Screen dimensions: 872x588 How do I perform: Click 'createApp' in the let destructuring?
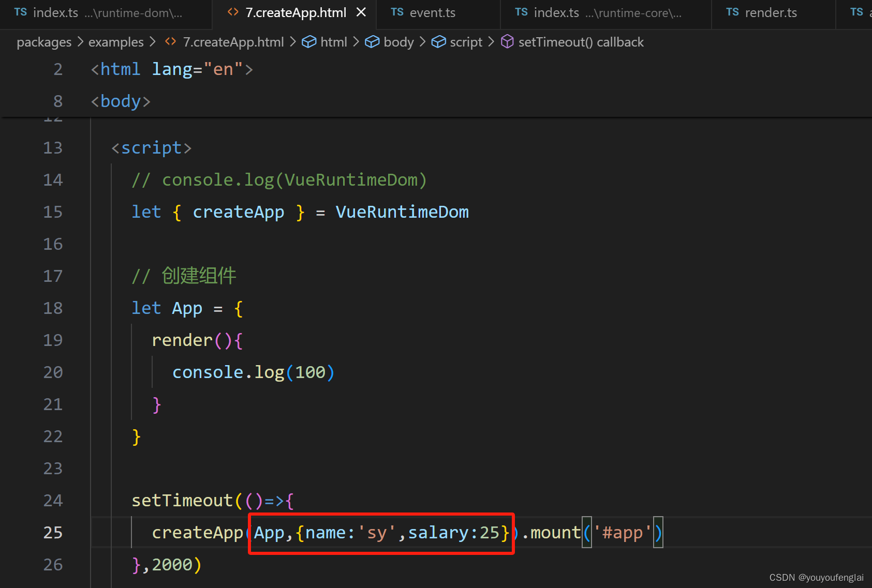point(239,212)
